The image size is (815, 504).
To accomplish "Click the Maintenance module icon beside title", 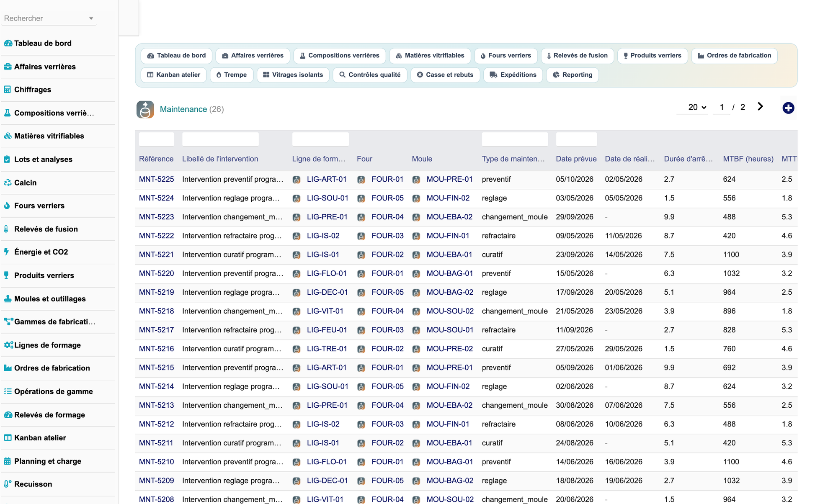I will pyautogui.click(x=145, y=109).
